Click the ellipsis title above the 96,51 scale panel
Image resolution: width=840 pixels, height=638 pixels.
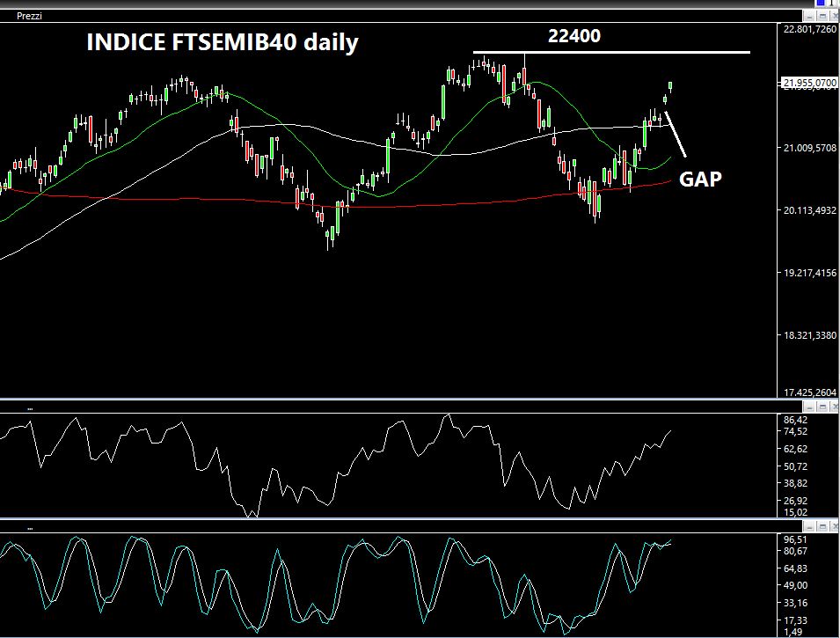coord(30,528)
